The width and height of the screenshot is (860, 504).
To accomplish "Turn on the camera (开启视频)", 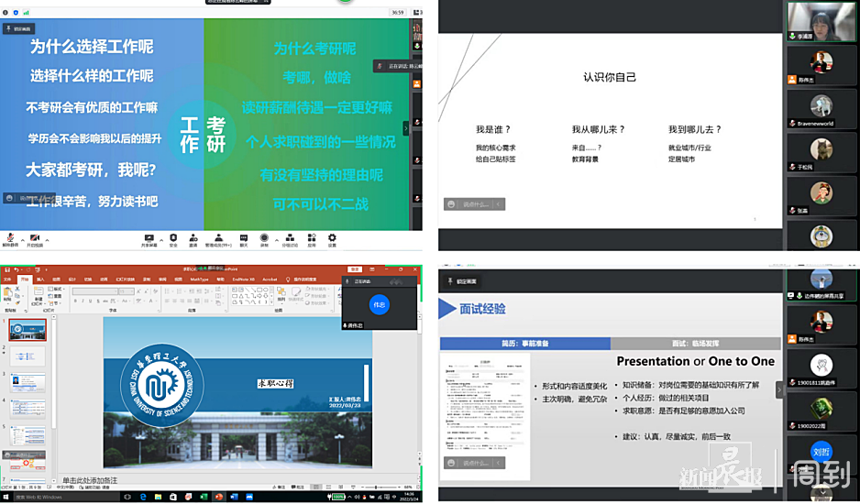I will (33, 238).
